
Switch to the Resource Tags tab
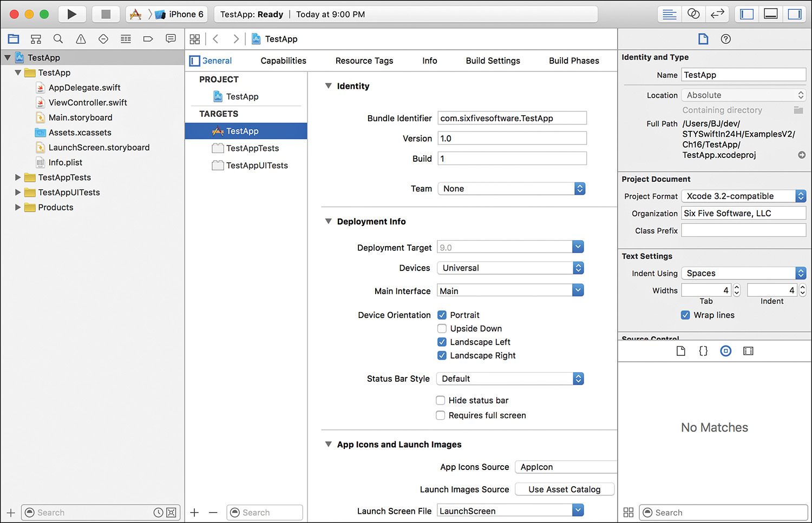(x=364, y=61)
